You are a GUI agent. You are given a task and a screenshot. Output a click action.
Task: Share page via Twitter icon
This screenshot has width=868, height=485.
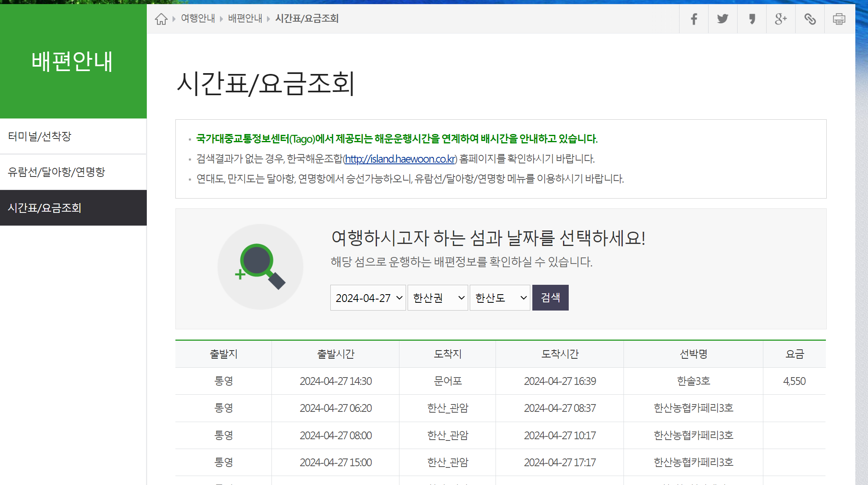point(722,19)
